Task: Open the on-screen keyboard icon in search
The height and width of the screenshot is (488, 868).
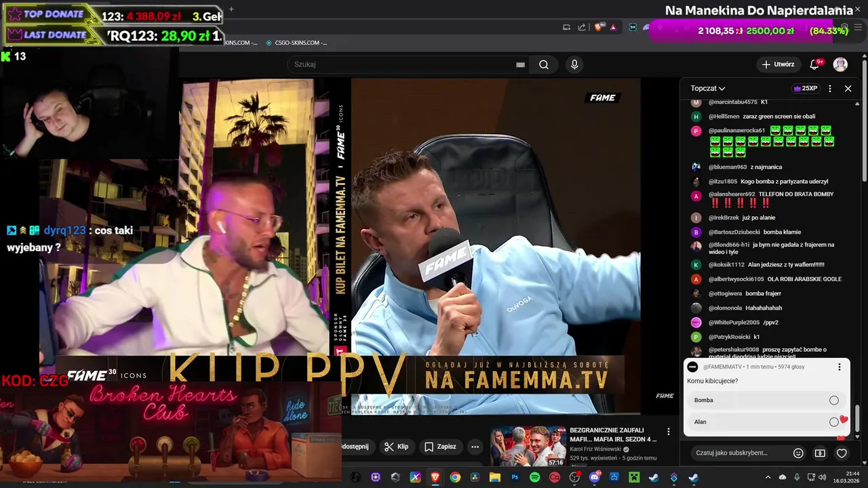Action: (x=520, y=64)
